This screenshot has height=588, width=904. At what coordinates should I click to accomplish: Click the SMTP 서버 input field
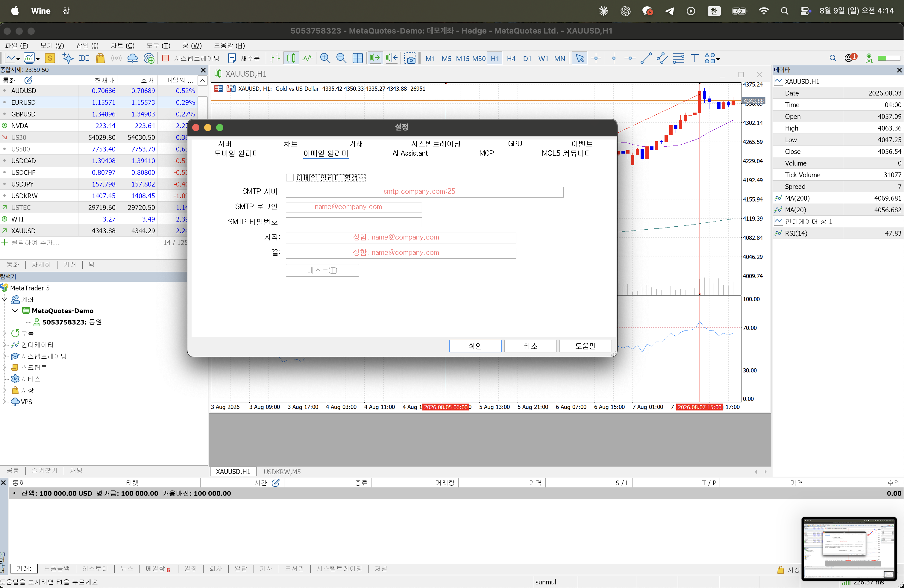pos(424,192)
